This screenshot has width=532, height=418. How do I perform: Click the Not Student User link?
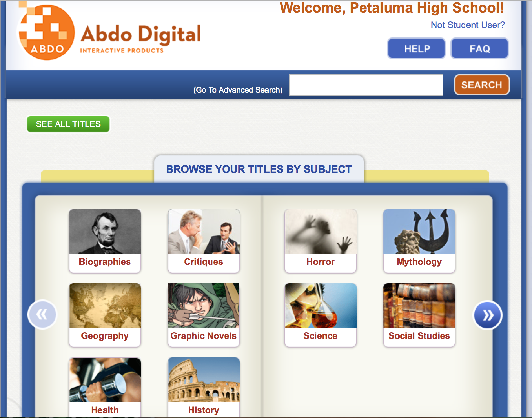pyautogui.click(x=468, y=25)
